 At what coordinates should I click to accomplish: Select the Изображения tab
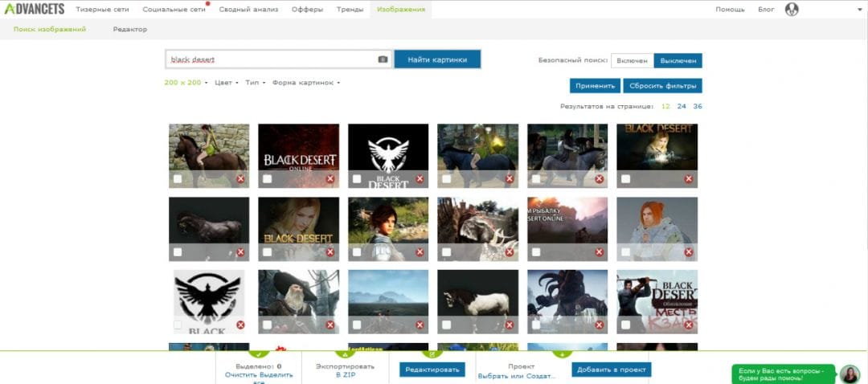[x=401, y=10]
